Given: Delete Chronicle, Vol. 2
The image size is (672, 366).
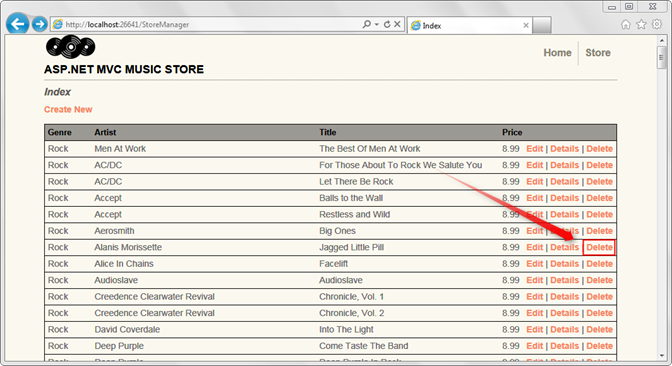Looking at the screenshot, I should [x=600, y=313].
